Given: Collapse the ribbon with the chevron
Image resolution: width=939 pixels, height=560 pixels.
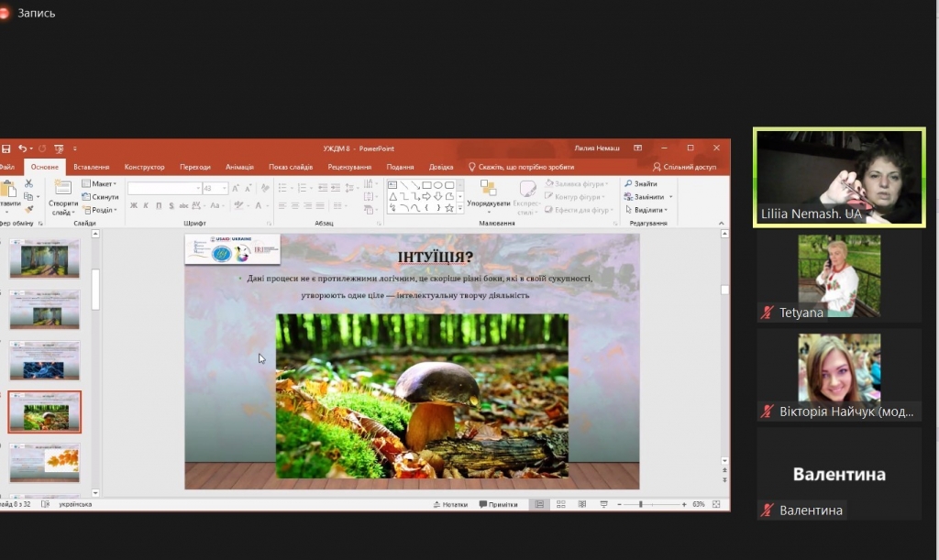Looking at the screenshot, I should tap(721, 223).
